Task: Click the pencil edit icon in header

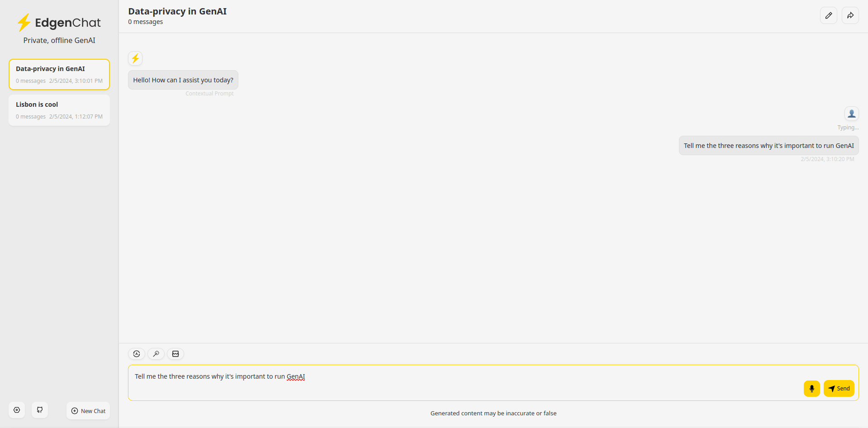Action: point(828,15)
